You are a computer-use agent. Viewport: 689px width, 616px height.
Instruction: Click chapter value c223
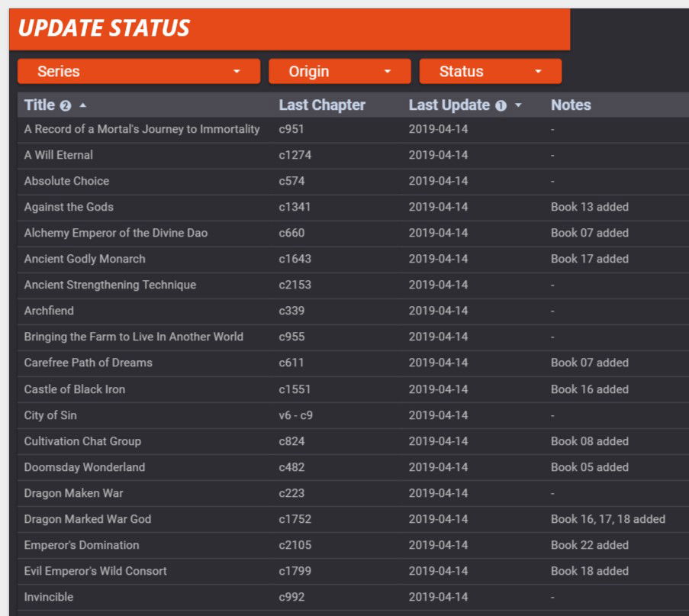[291, 493]
